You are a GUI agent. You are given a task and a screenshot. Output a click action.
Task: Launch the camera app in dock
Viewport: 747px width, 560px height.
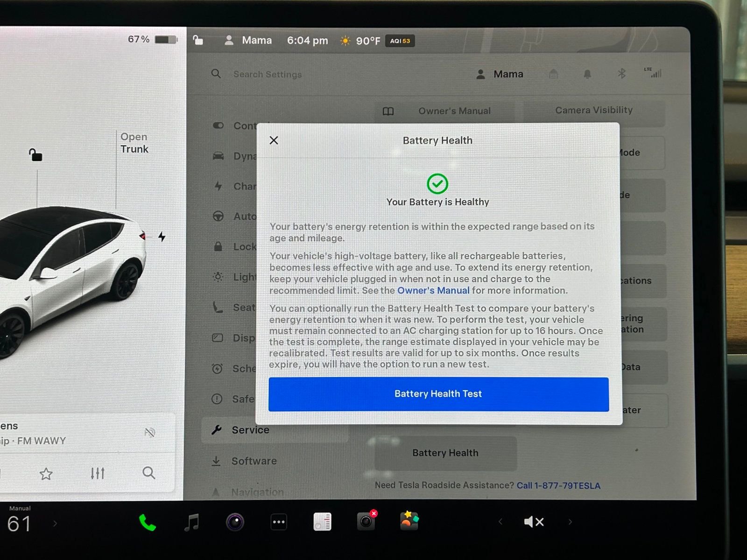pyautogui.click(x=235, y=522)
